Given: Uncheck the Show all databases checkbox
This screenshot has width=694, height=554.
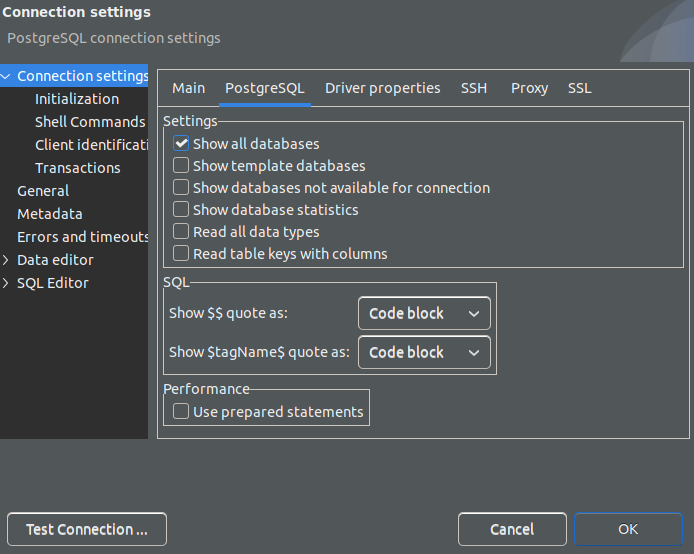Looking at the screenshot, I should (x=181, y=144).
